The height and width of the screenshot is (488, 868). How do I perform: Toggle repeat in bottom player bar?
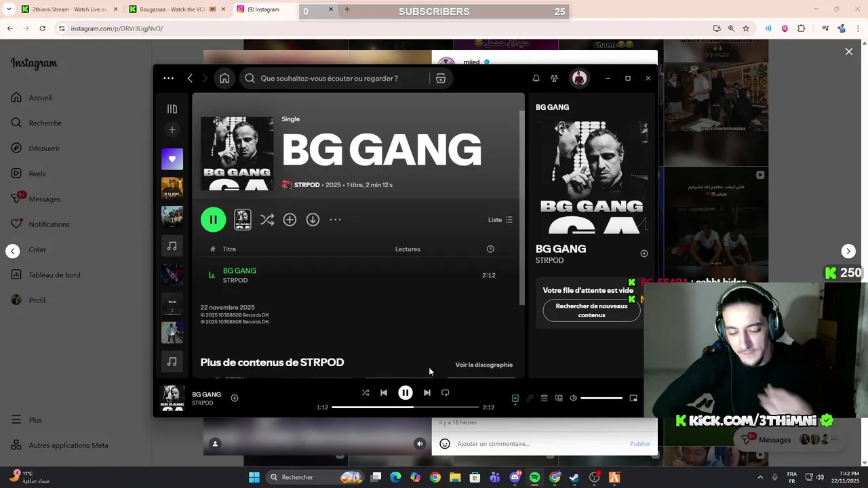click(446, 392)
